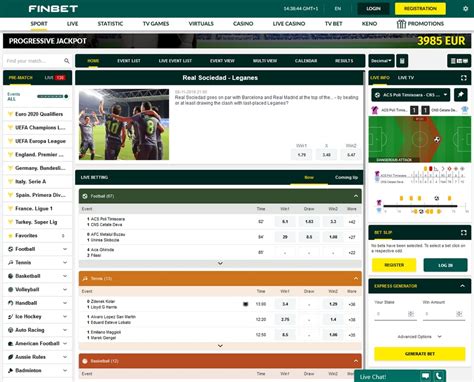The height and width of the screenshot is (382, 474).
Task: Click the match timeline bar in Live Info
Action: [x=421, y=206]
